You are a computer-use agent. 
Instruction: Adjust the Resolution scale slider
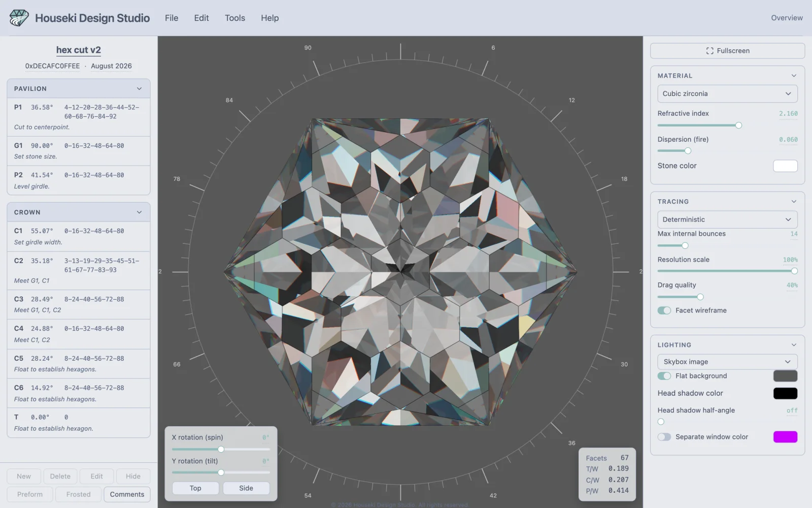pos(794,271)
